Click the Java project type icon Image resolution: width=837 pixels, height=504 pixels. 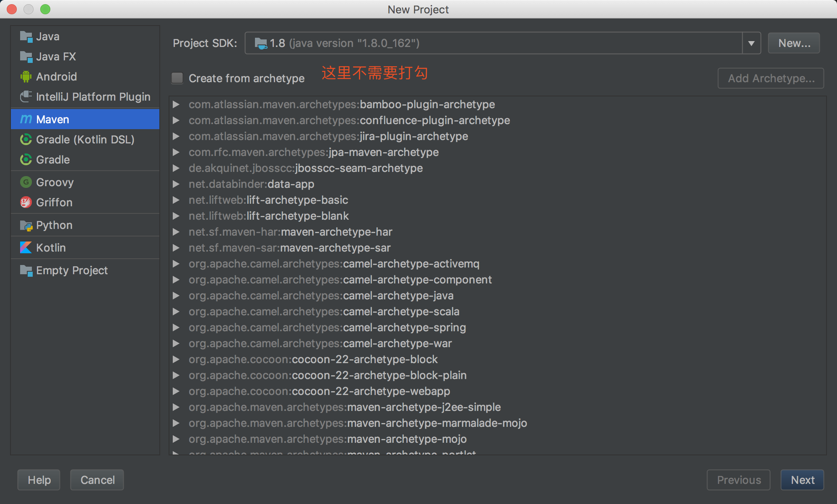(x=26, y=37)
